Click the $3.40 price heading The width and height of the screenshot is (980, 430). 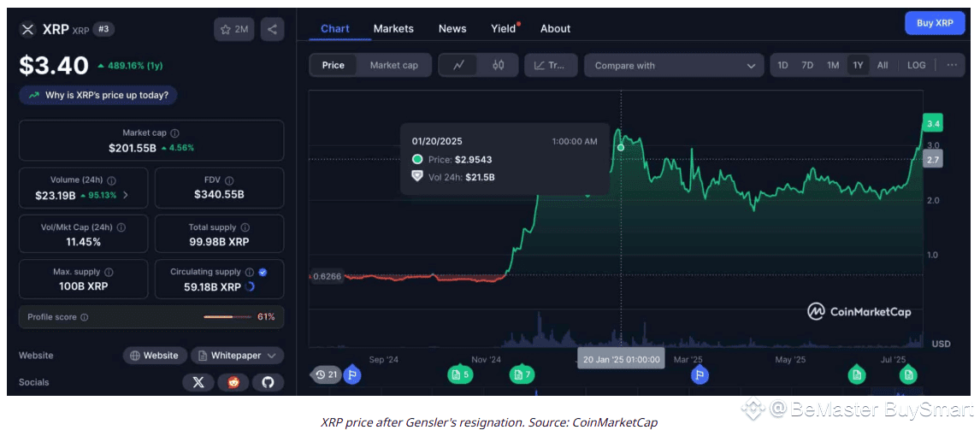point(54,65)
